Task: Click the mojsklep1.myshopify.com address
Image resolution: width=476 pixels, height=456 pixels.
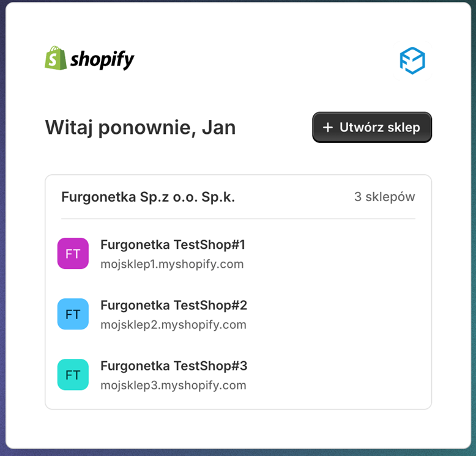Action: coord(172,264)
